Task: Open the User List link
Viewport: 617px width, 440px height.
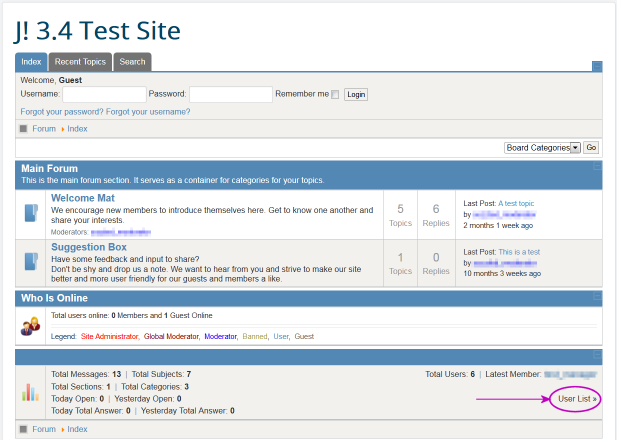Action: (x=576, y=399)
